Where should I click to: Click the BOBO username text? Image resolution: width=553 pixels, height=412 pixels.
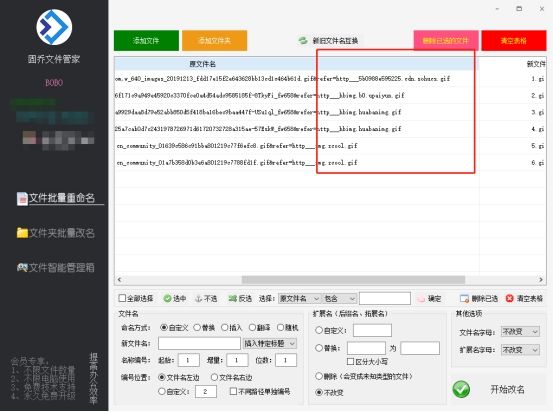tap(54, 83)
